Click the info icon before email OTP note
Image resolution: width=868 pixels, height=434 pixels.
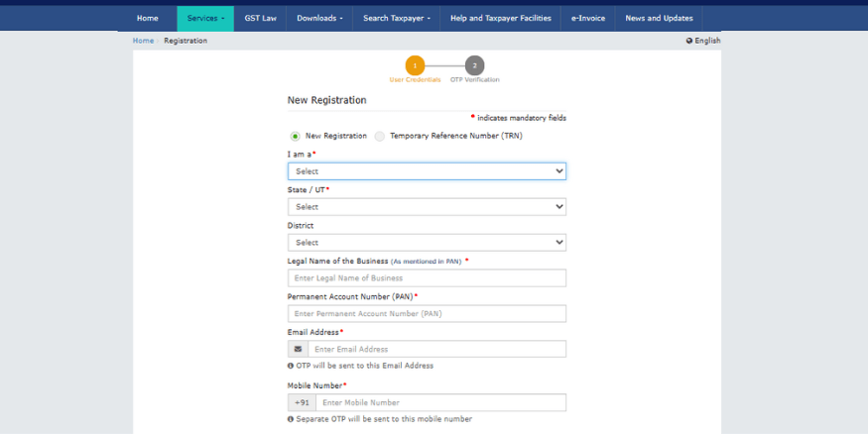[290, 366]
